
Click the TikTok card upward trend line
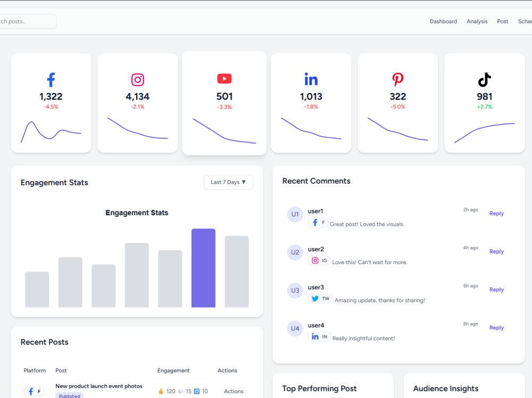[485, 133]
